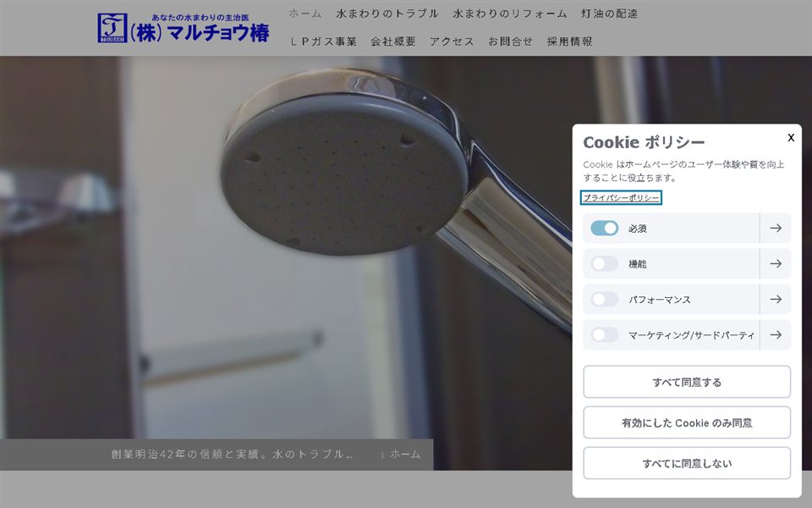This screenshot has height=508, width=812.
Task: Click 有効にした Cookie のみ同意 button
Action: pos(687,422)
